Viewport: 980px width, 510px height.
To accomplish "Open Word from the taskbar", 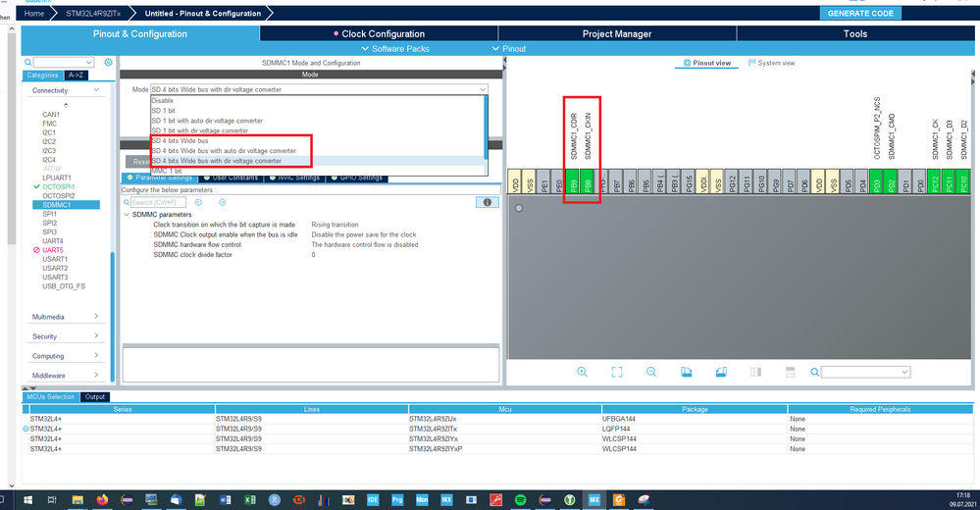I will 225,499.
